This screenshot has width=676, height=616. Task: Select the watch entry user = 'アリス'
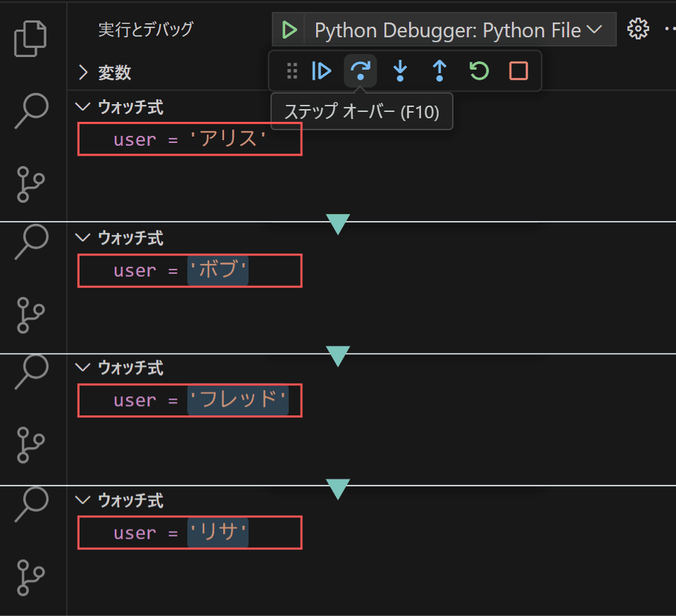coord(189,139)
